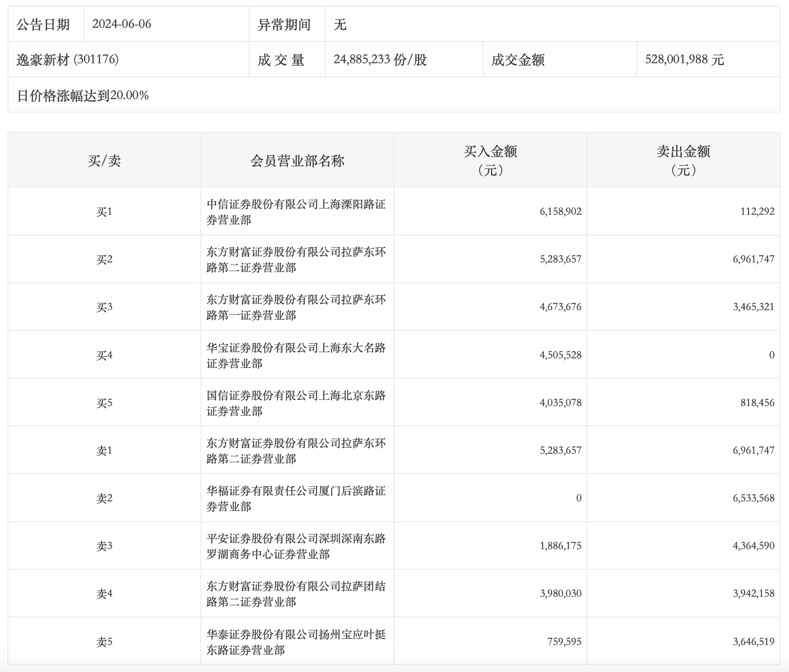
Task: Click the 买/卖 column header
Action: (x=104, y=161)
